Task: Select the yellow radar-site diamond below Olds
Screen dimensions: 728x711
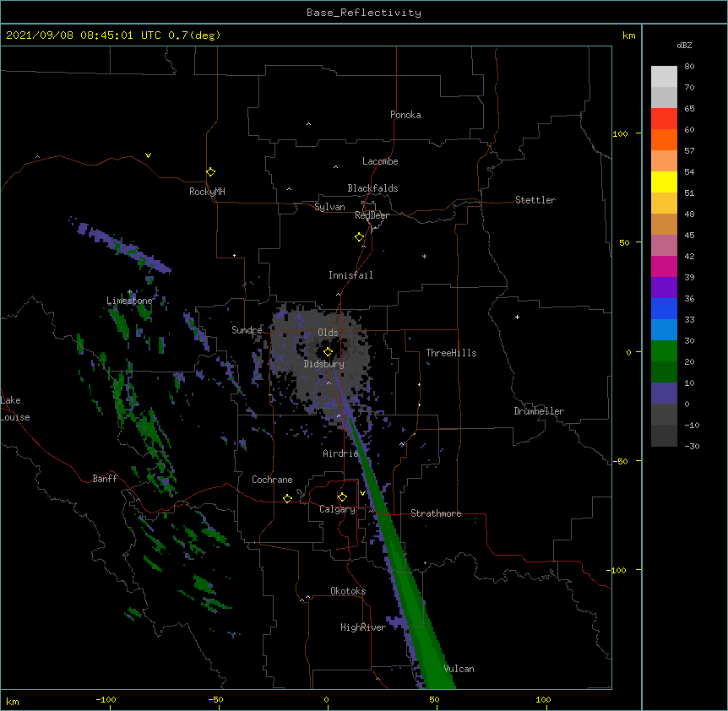Action: pyautogui.click(x=328, y=352)
